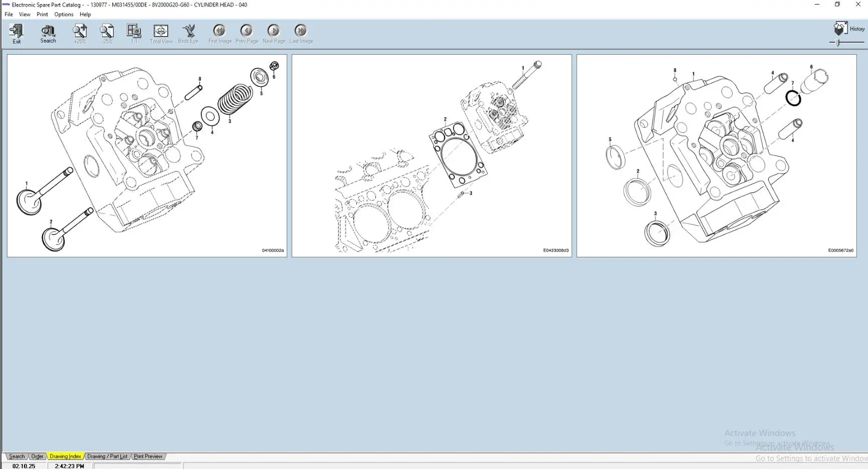Open the File menu
The width and height of the screenshot is (868, 469).
pyautogui.click(x=8, y=14)
